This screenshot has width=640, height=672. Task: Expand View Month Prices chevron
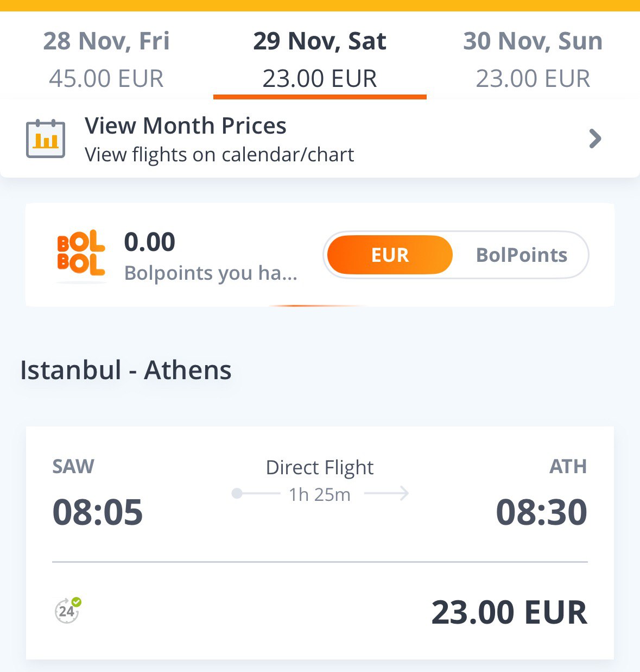pos(595,139)
